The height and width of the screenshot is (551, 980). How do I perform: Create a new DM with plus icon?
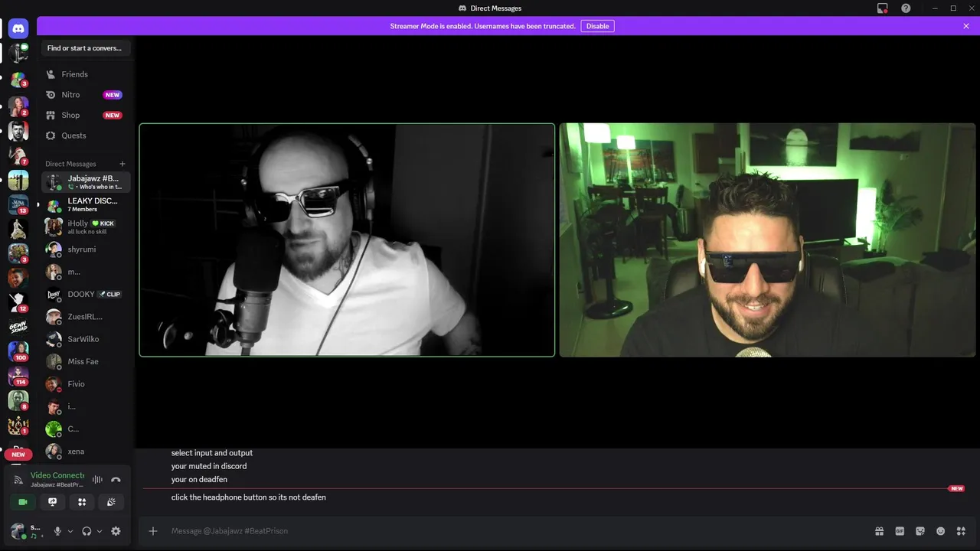pyautogui.click(x=122, y=164)
